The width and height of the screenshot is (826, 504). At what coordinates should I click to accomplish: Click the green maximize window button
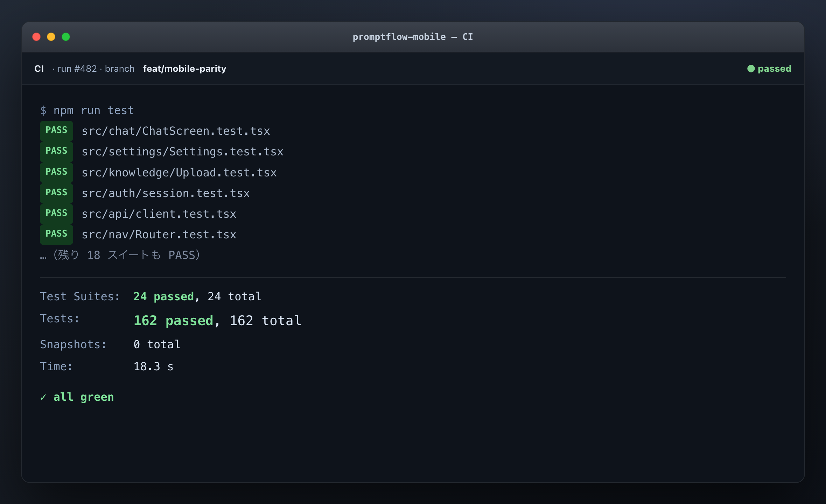66,37
